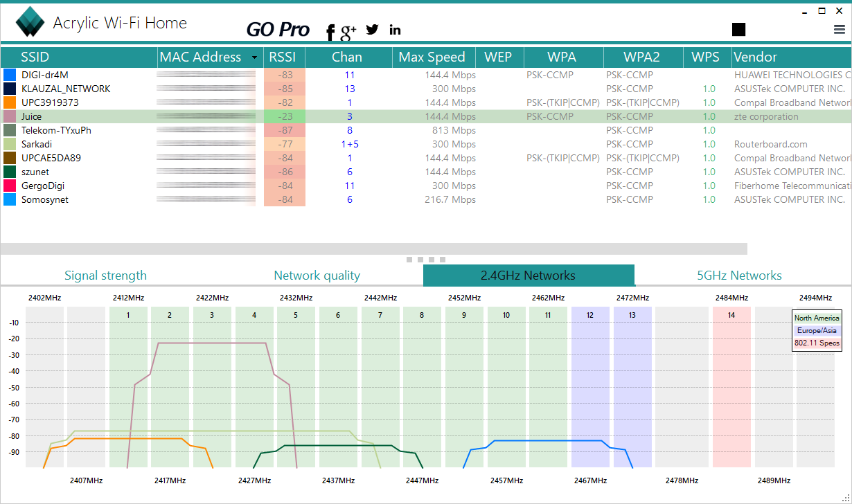Click the channel 6 label in the chart
Image resolution: width=852 pixels, height=504 pixels.
point(338,315)
